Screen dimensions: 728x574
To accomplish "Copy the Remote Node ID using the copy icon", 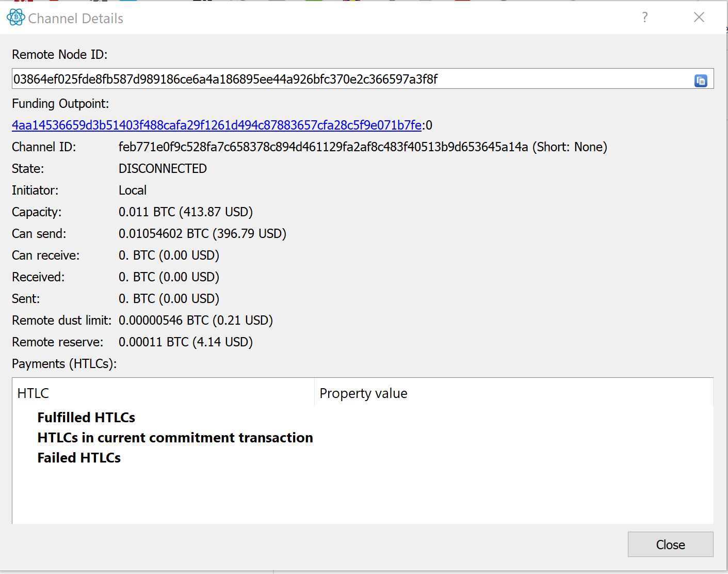I will click(701, 79).
